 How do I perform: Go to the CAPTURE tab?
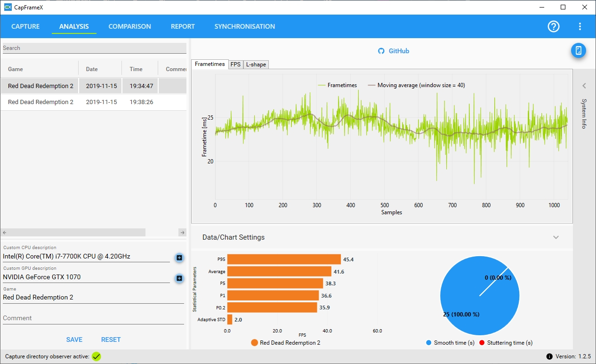pos(25,26)
